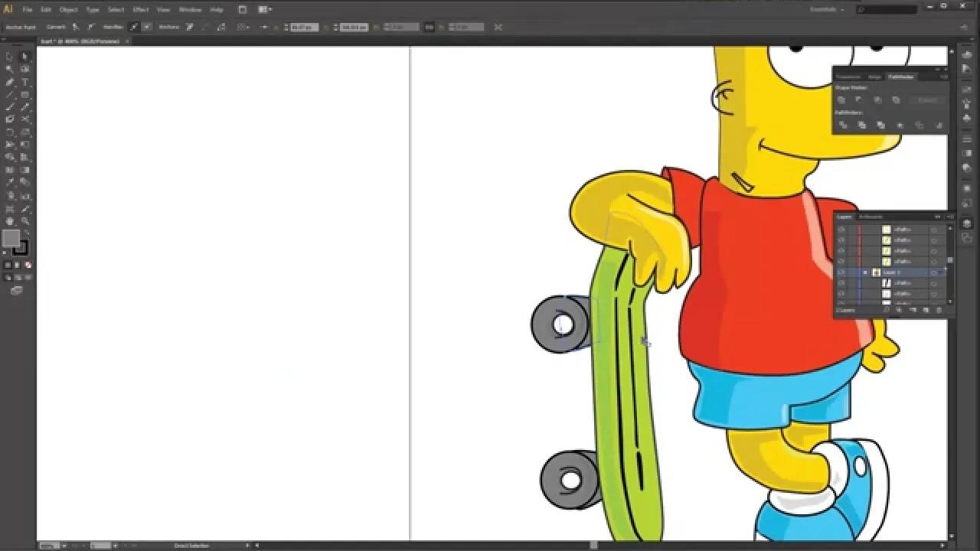Click the Layers panel vertical scrollbar thumb
This screenshot has height=551, width=980.
point(950,259)
